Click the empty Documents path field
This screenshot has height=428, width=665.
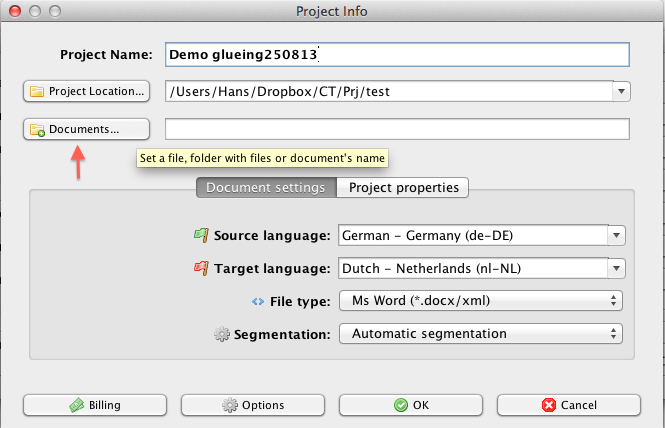[x=397, y=129]
